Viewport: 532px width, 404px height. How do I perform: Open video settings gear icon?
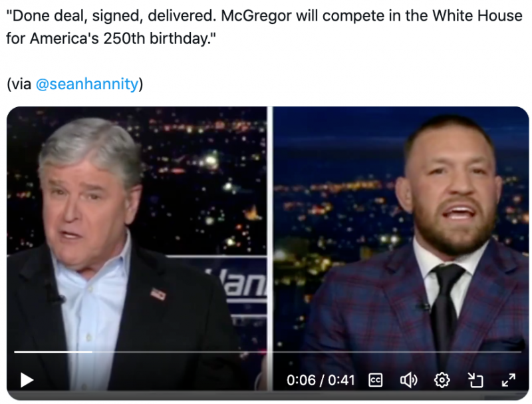[442, 380]
